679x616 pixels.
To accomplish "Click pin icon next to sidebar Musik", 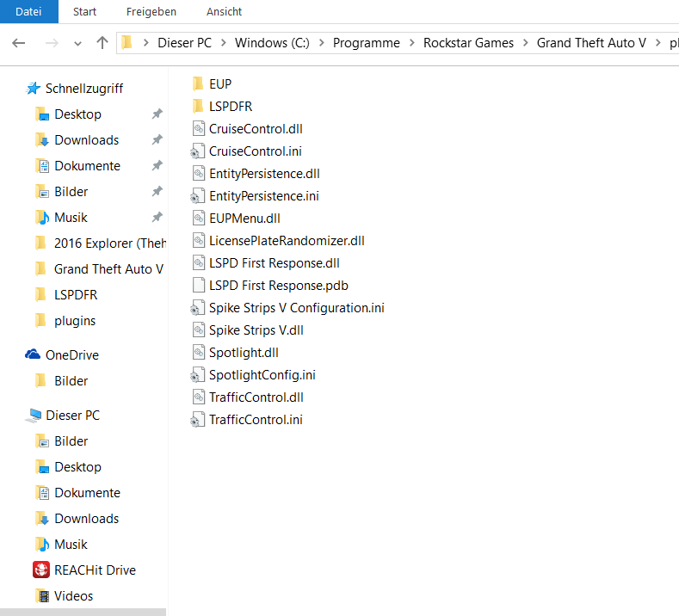I will [157, 217].
